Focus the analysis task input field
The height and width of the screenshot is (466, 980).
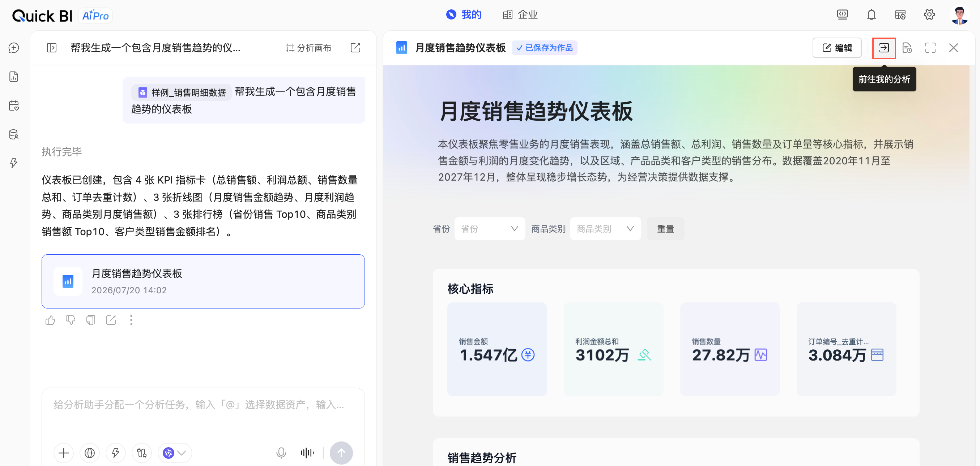click(203, 405)
